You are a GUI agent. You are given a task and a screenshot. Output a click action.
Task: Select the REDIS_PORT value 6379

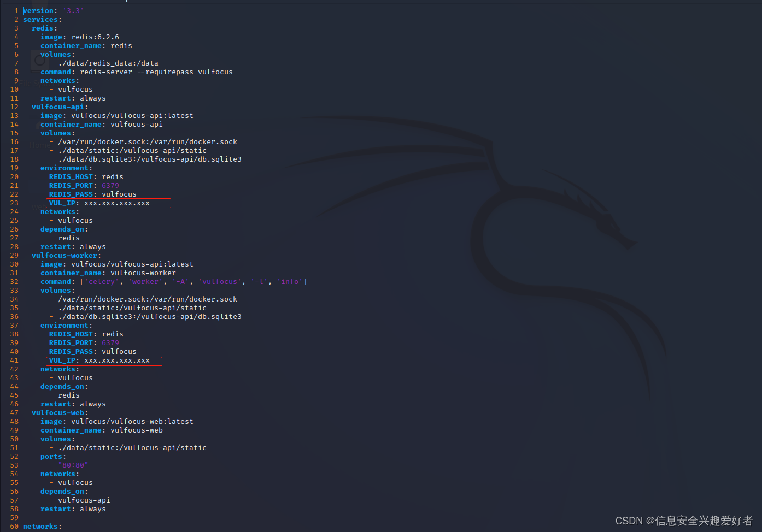(x=110, y=185)
